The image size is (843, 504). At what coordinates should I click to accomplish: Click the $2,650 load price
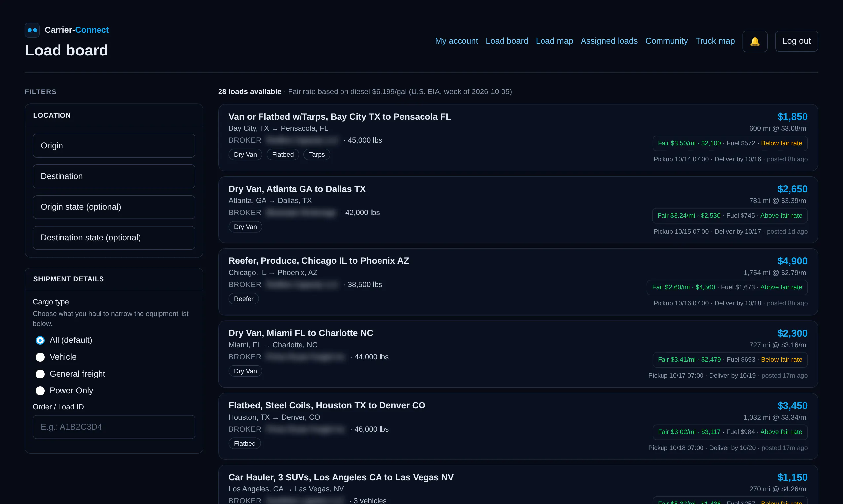coord(792,189)
